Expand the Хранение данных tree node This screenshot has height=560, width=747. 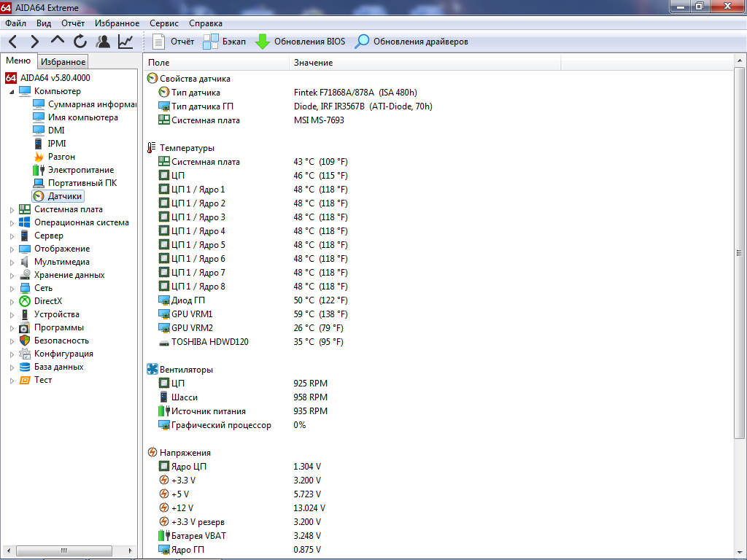12,275
